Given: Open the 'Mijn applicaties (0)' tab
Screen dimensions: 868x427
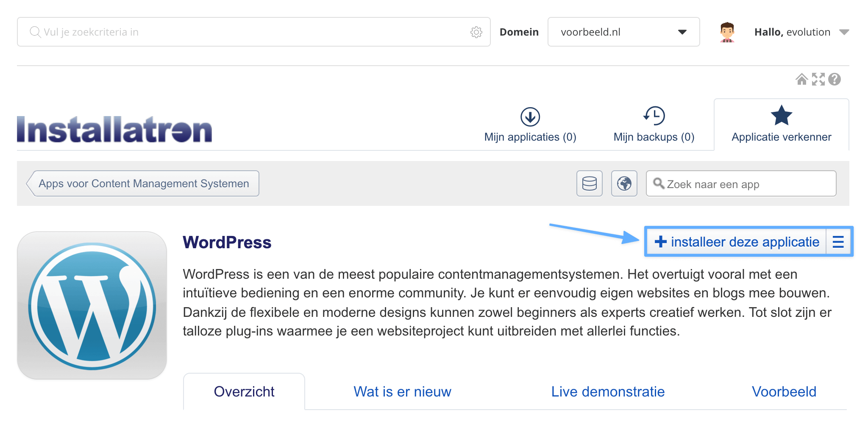Looking at the screenshot, I should (x=530, y=125).
